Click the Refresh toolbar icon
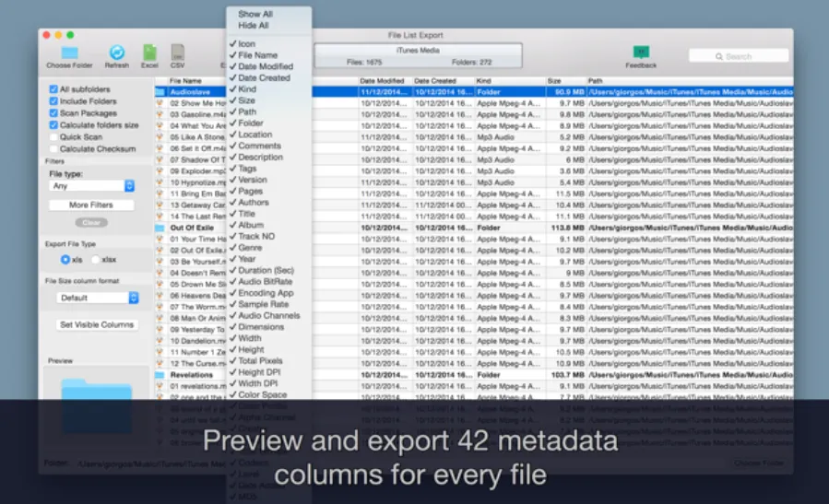 coord(117,53)
